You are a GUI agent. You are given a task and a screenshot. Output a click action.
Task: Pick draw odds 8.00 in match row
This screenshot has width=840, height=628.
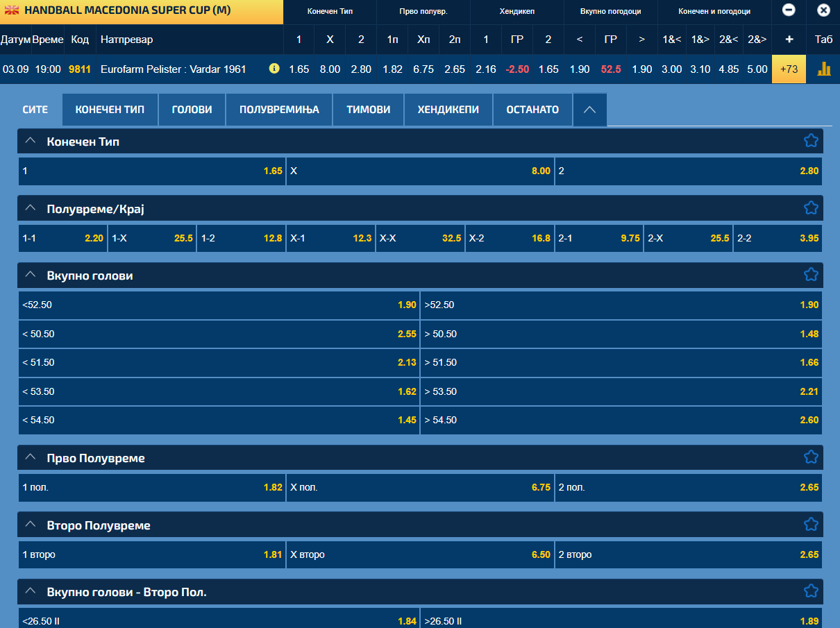click(x=330, y=69)
